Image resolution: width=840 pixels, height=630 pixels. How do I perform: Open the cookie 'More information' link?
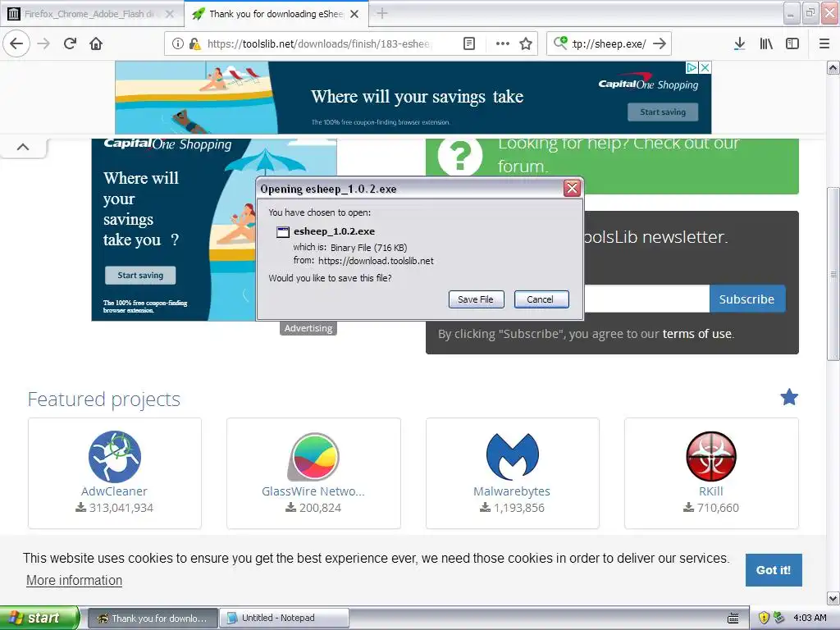pos(75,580)
